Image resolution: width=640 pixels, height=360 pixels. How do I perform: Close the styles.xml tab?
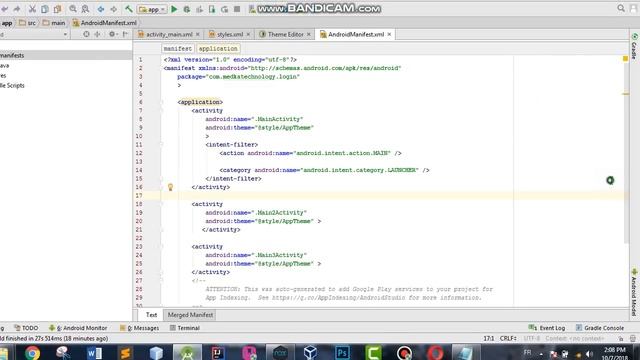coord(248,35)
